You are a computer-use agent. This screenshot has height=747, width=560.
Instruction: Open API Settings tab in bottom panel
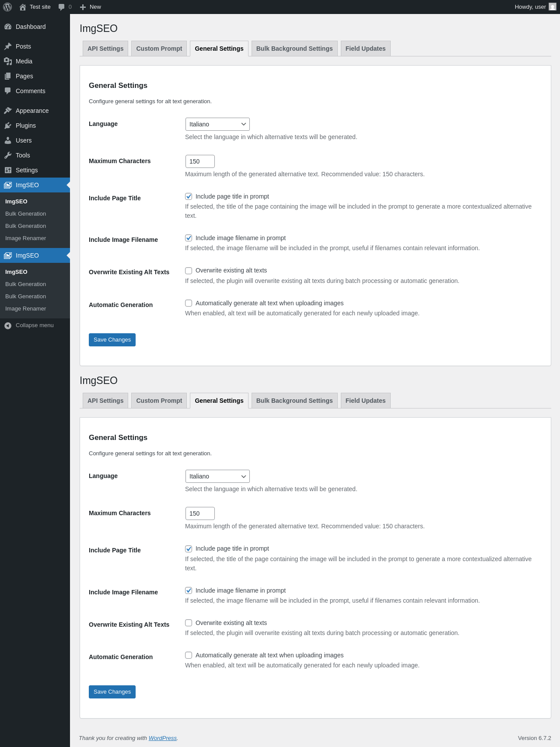105,401
